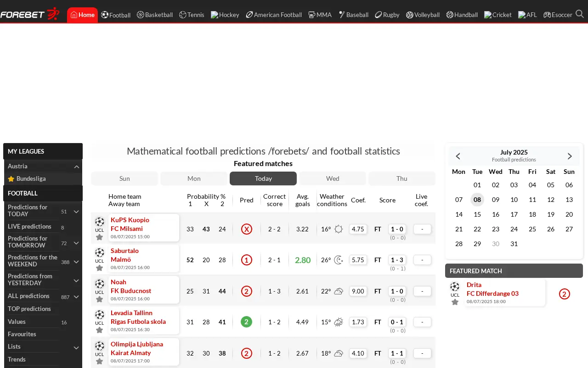
Task: Open TOP predictions link
Action: coord(29,309)
